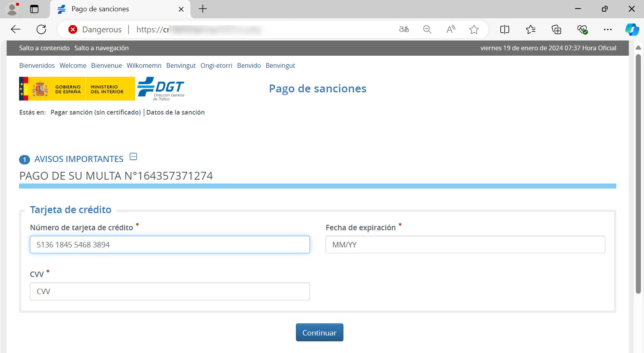This screenshot has height=353, width=644.
Task: Open the Favorites list icon
Action: (x=530, y=30)
